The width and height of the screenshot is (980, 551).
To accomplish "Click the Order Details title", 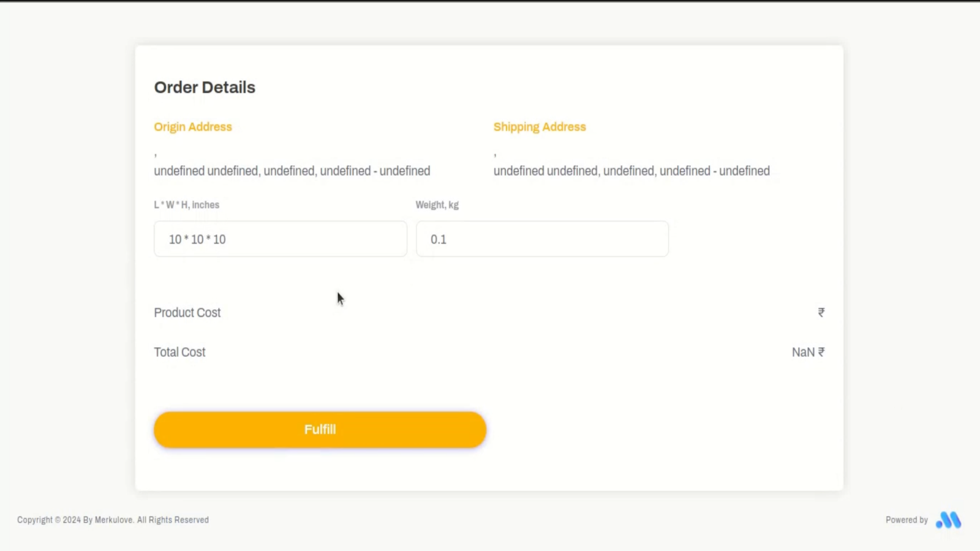I will tap(205, 87).
